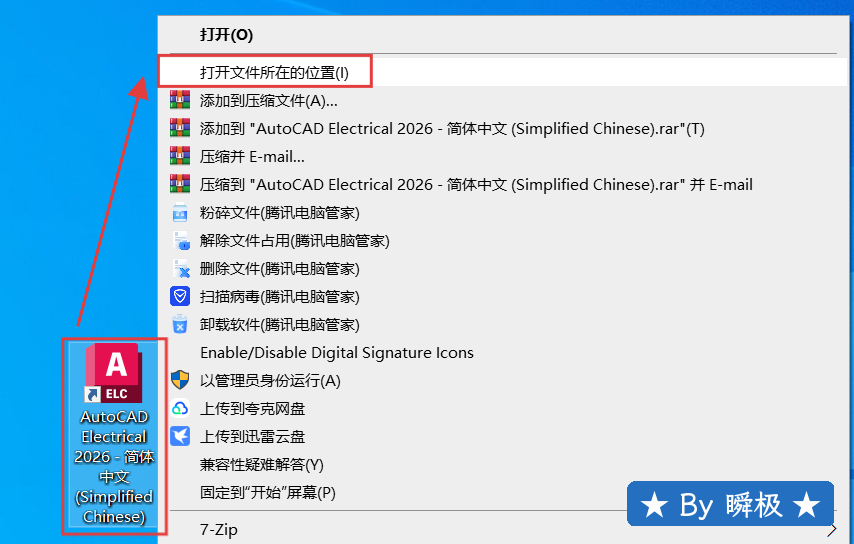This screenshot has height=544, width=854.
Task: Click the Xunlei bird icon for 上传到迅雷云盘
Action: point(180,436)
